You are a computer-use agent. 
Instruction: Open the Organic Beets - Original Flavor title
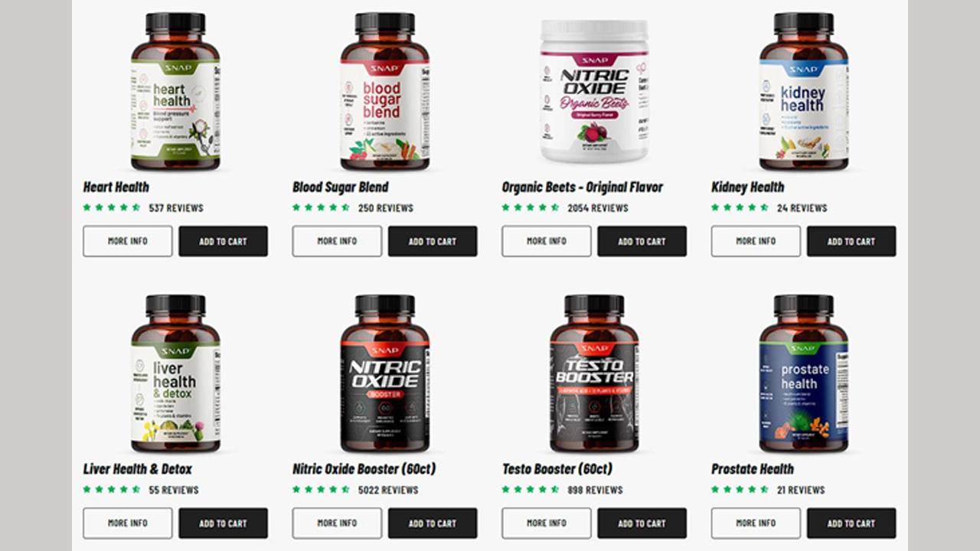582,187
